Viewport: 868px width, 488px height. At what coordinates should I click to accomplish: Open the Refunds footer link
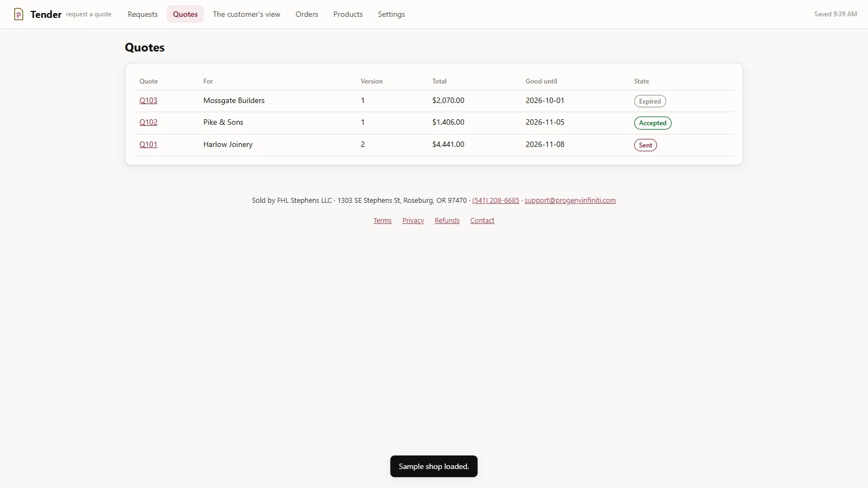coord(447,220)
